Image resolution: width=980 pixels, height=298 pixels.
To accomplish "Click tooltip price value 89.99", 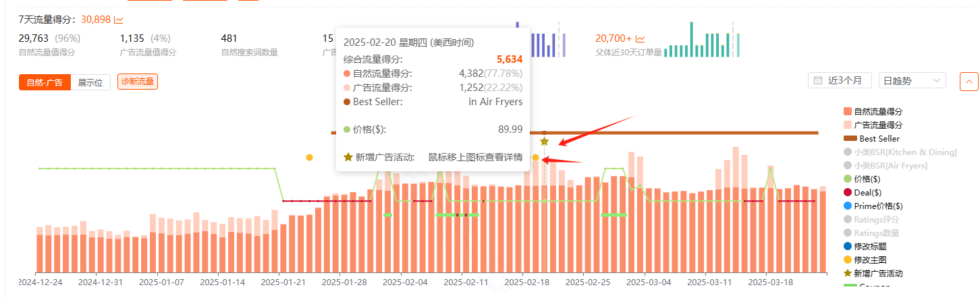I will coord(510,129).
